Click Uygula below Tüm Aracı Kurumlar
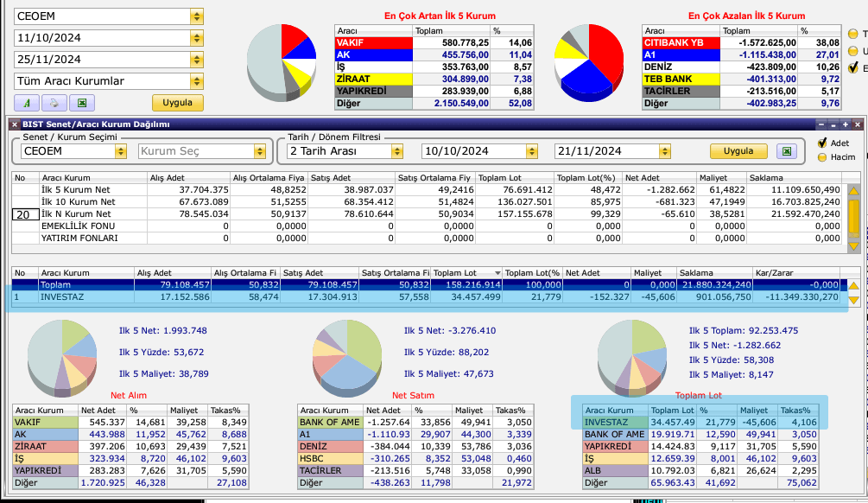Screen dimensions: 868x503 pos(178,103)
